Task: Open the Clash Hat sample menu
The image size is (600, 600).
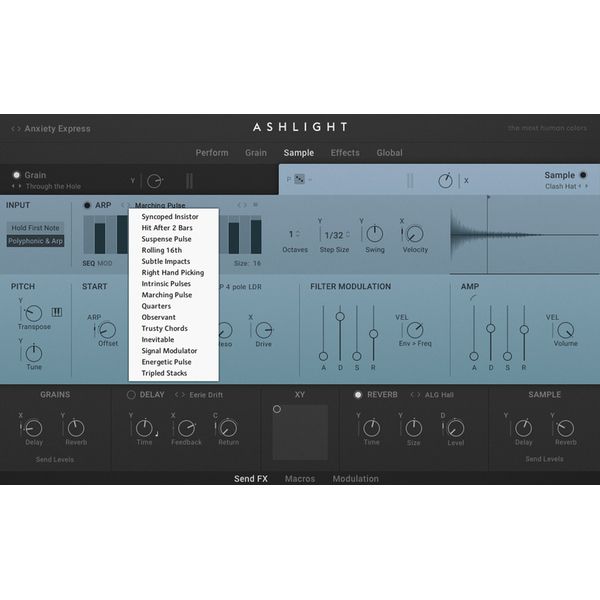Action: click(561, 186)
